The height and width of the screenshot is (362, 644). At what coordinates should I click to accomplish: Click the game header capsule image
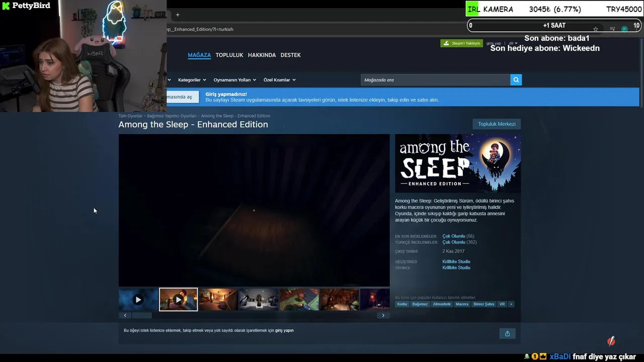[458, 163]
